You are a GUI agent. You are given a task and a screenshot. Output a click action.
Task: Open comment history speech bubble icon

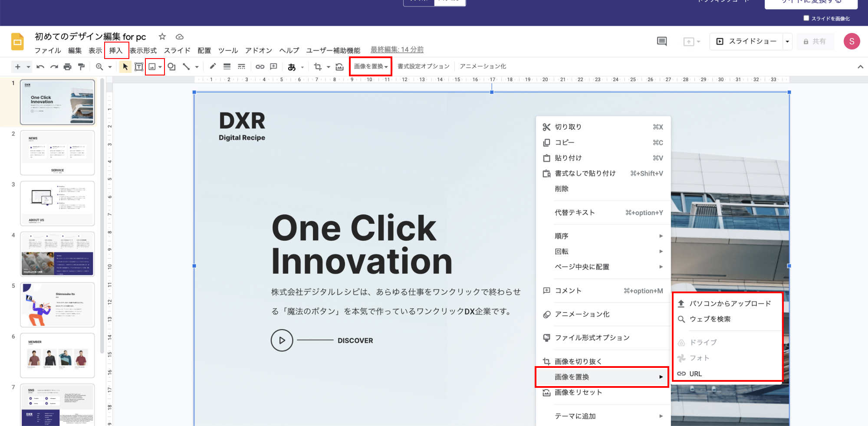[661, 42]
